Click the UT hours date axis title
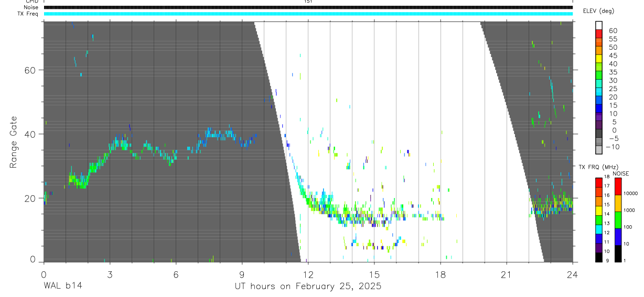Viewport: 644px width, 297px height. 308,286
